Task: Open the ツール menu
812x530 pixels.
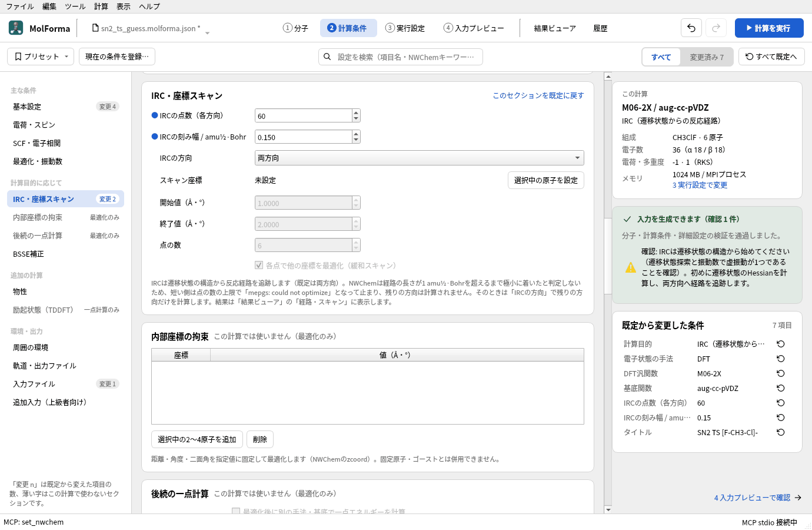Action: (75, 6)
